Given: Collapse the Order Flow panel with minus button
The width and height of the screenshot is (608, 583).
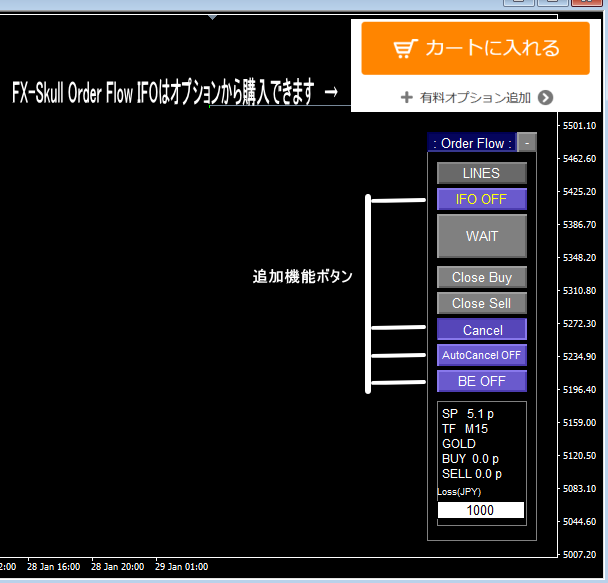Looking at the screenshot, I should tap(526, 143).
